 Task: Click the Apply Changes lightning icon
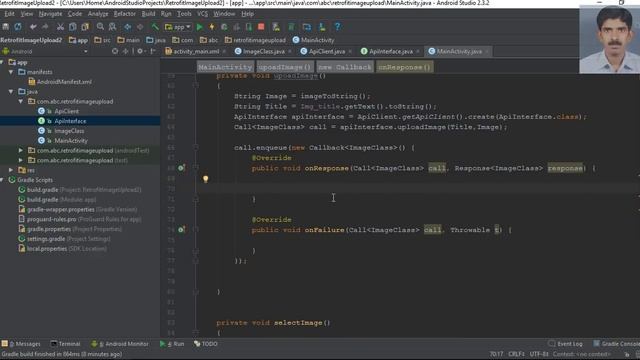[212, 27]
